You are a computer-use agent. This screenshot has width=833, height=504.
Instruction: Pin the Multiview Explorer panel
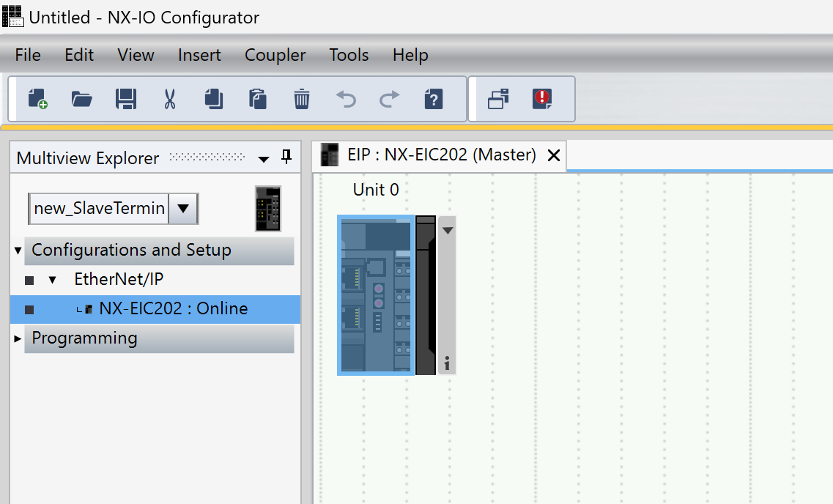[286, 157]
